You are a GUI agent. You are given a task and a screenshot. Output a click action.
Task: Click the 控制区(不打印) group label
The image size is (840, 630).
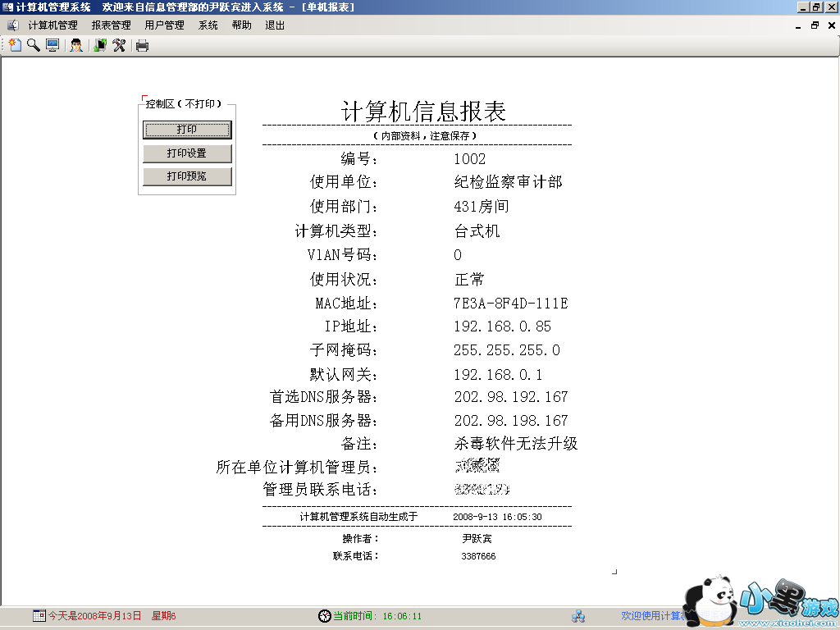pyautogui.click(x=183, y=104)
